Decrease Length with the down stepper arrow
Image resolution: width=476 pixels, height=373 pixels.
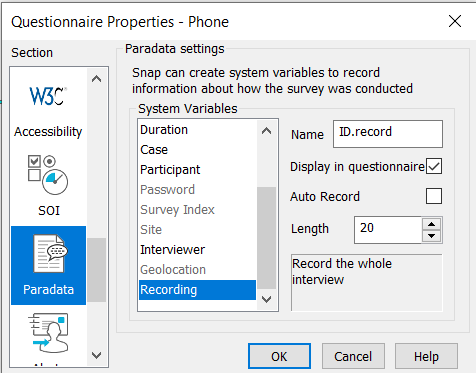tap(432, 236)
